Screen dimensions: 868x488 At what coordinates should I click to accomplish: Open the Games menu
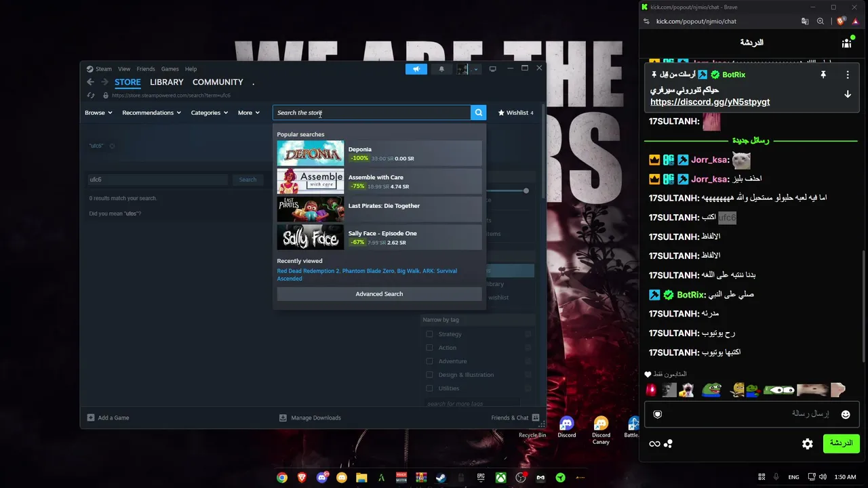(170, 69)
